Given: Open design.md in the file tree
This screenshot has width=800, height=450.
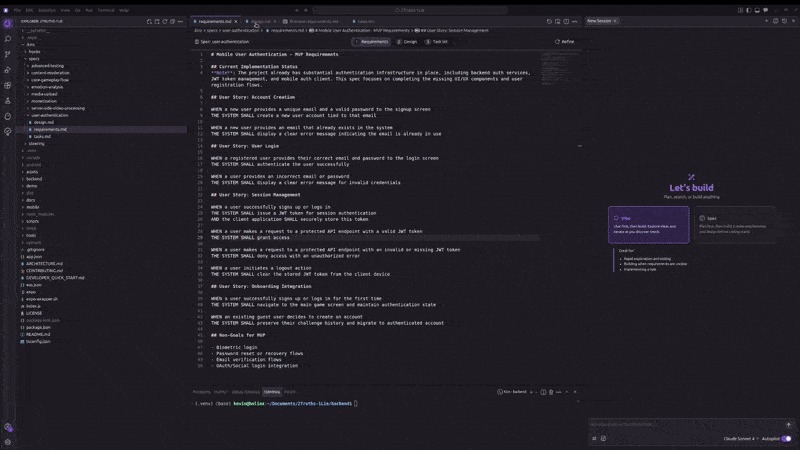Looking at the screenshot, I should [43, 122].
